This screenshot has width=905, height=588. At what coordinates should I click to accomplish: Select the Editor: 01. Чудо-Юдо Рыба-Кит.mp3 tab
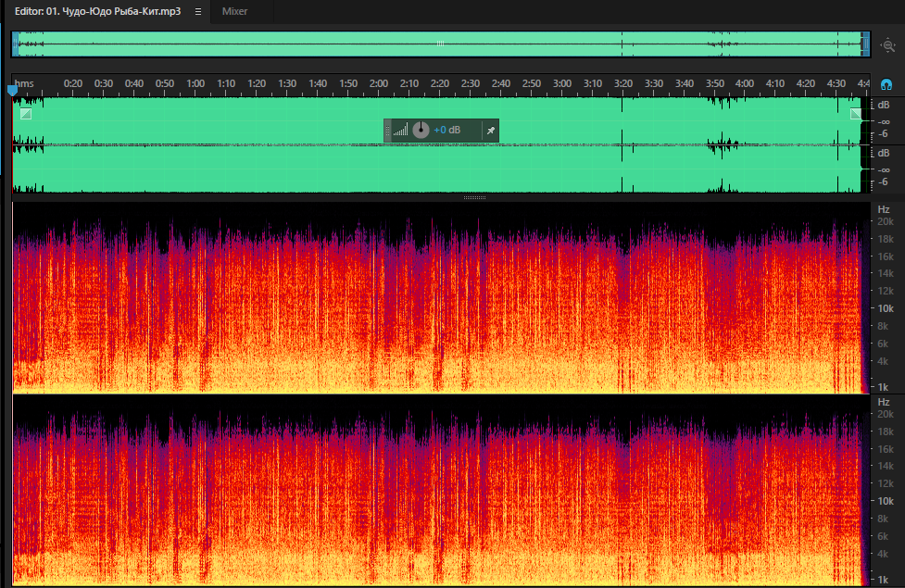(x=97, y=11)
